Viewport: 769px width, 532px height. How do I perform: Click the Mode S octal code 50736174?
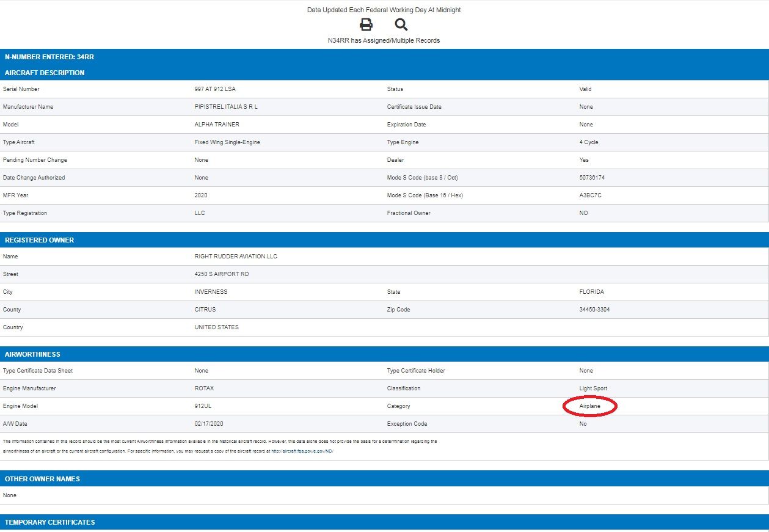592,178
